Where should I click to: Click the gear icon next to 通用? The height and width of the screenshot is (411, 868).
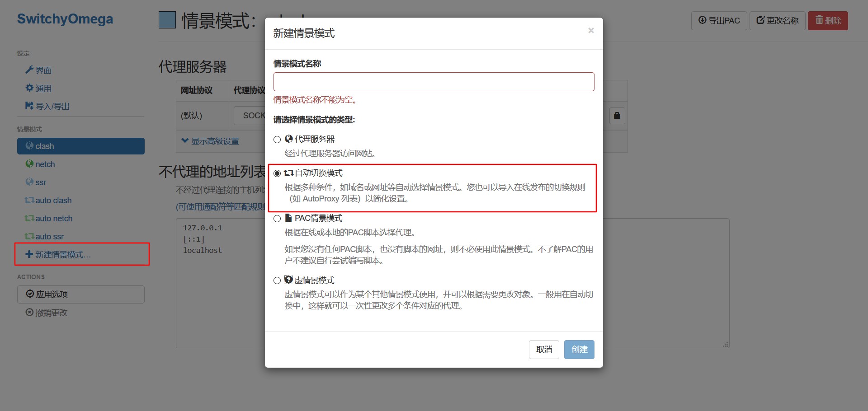coord(29,88)
